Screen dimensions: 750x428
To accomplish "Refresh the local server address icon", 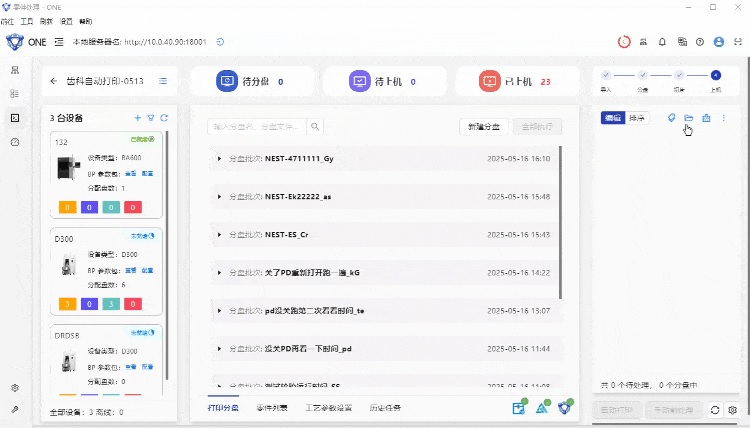I will tap(220, 42).
